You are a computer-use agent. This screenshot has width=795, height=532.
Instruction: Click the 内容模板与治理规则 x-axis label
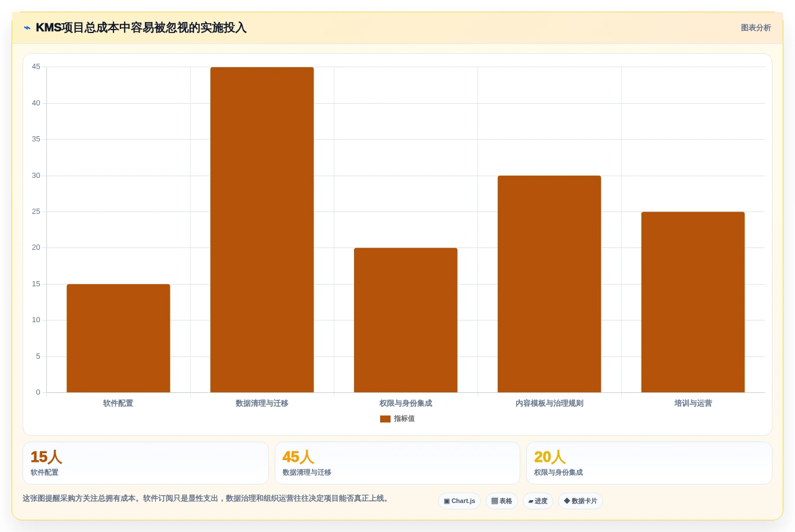pyautogui.click(x=549, y=403)
